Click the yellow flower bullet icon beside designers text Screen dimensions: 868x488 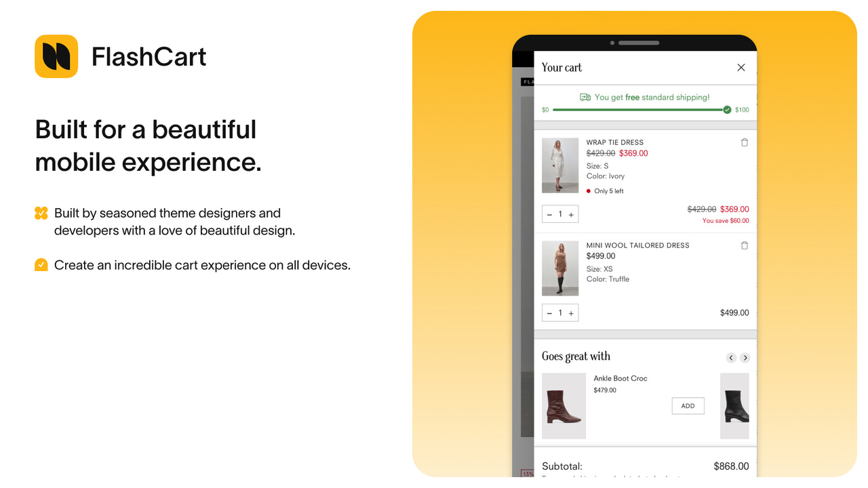click(x=41, y=213)
